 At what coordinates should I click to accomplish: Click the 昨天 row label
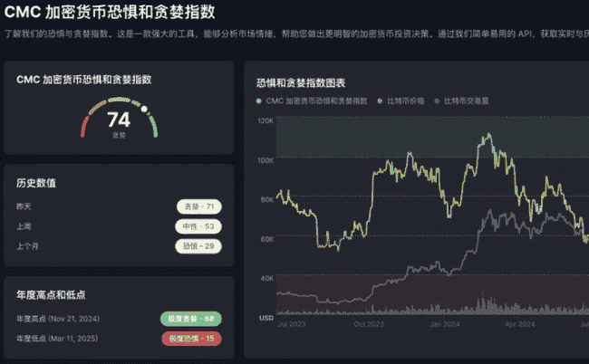24,206
